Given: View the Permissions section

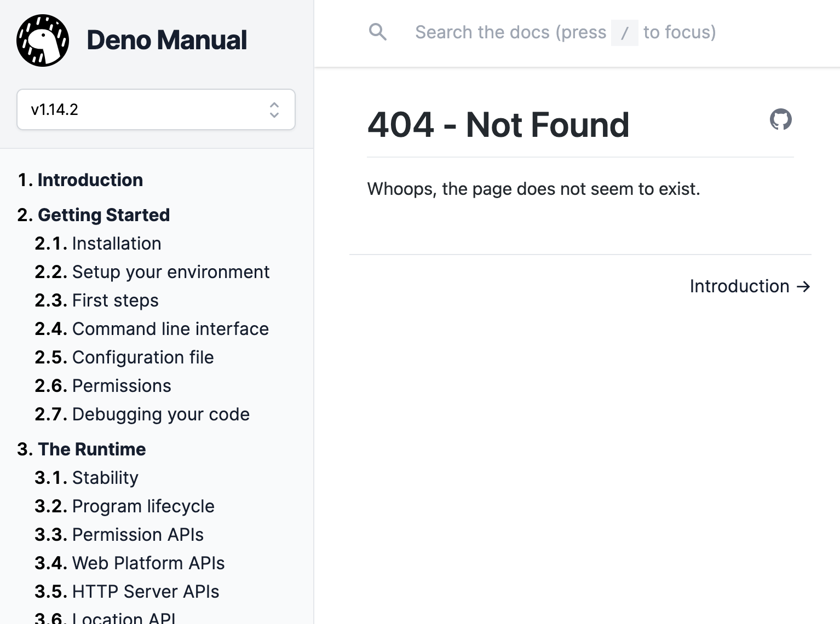Looking at the screenshot, I should 122,385.
